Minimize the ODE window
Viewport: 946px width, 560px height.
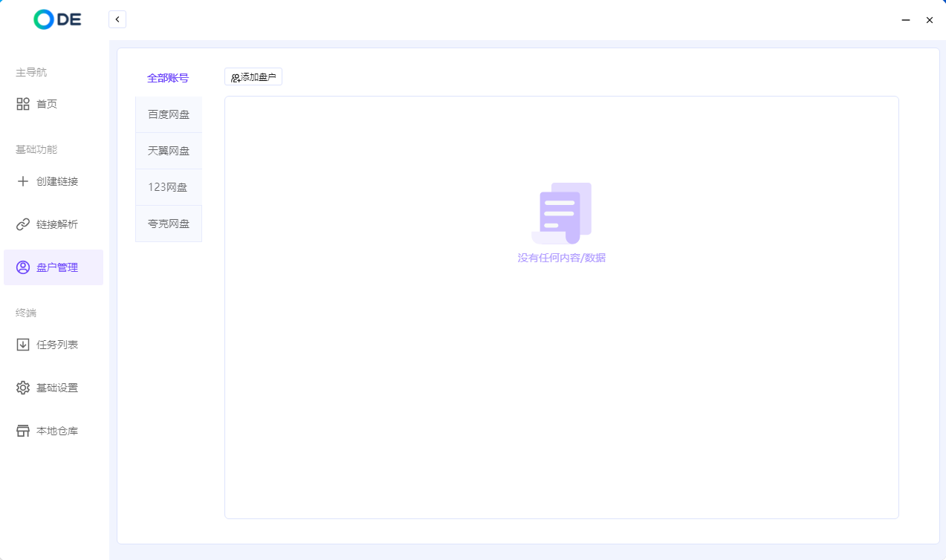pyautogui.click(x=906, y=20)
